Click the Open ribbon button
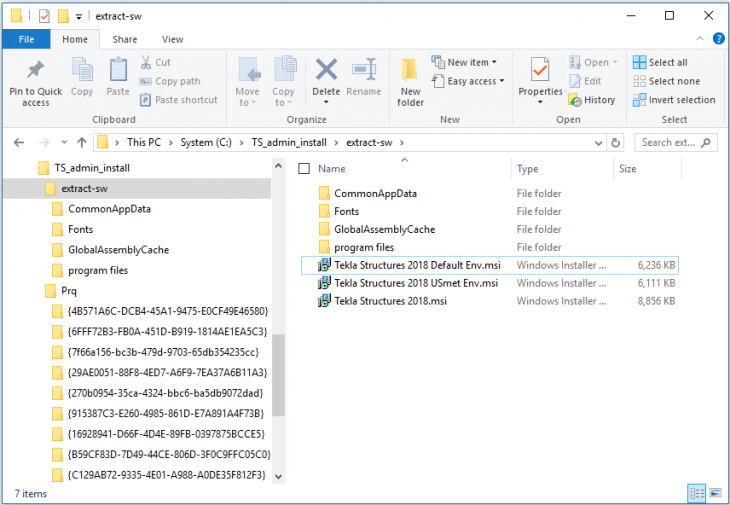Viewport: 730px width, 505px height. point(593,62)
